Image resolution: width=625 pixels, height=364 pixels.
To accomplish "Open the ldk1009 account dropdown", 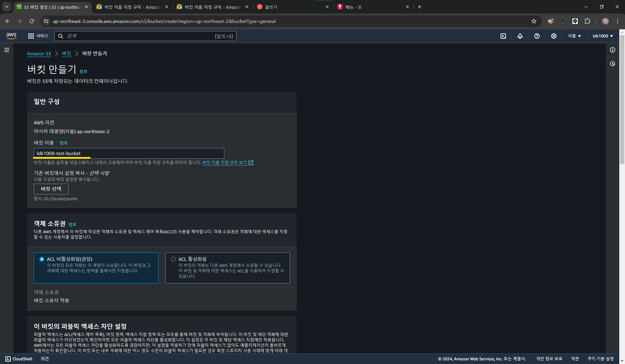I will [x=603, y=36].
